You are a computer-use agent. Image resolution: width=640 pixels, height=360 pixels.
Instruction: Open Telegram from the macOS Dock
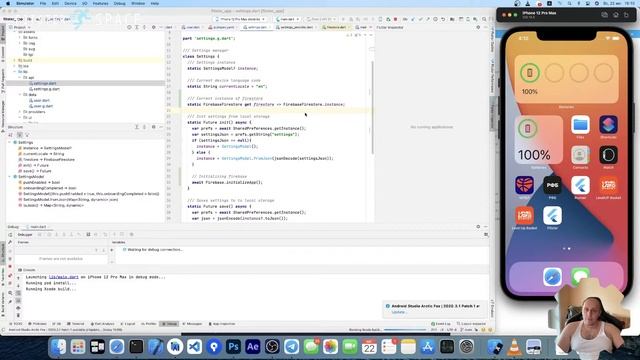click(x=291, y=347)
